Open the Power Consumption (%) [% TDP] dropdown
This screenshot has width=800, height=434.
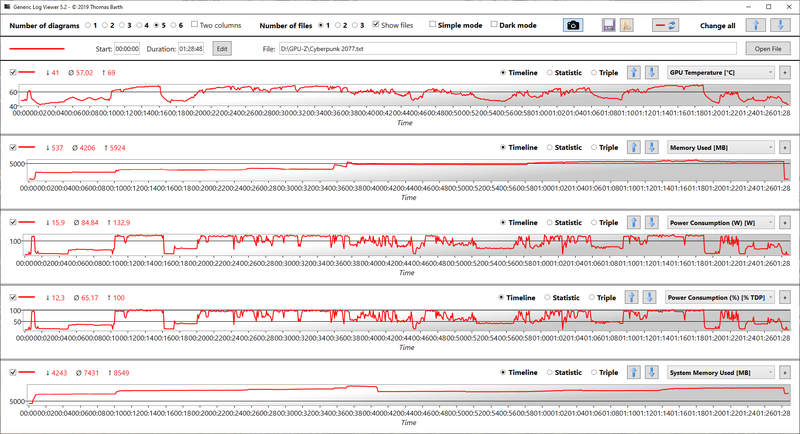(x=720, y=297)
